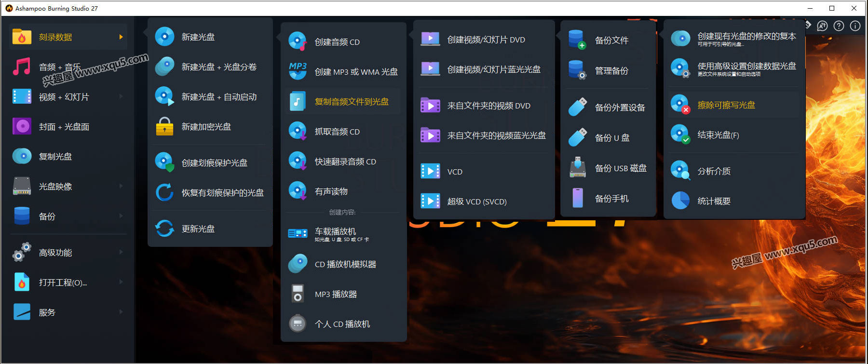Open the 音频 + 音乐 menu
Image resolution: width=868 pixels, height=364 pixels.
point(60,67)
